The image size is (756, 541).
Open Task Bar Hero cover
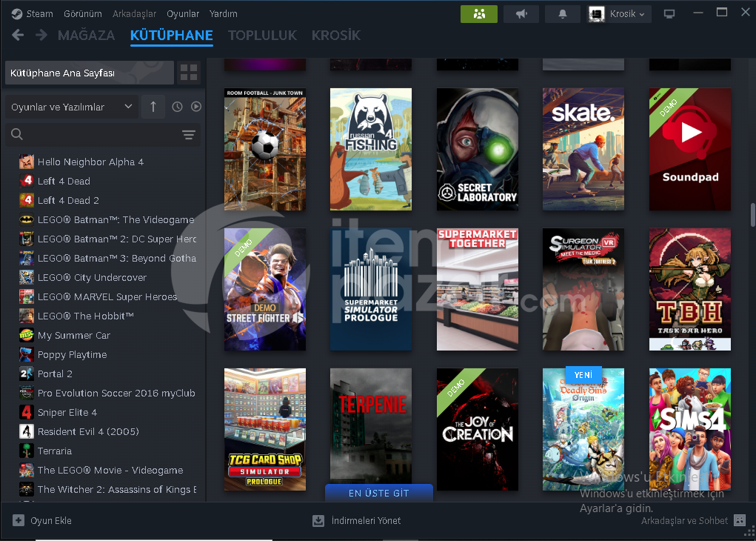point(690,289)
